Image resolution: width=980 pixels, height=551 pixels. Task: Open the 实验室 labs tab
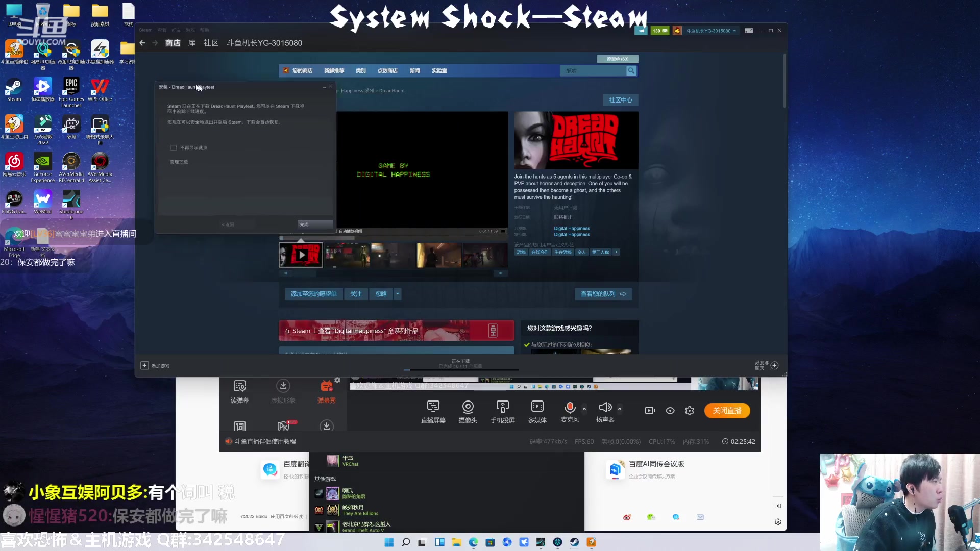(x=439, y=71)
